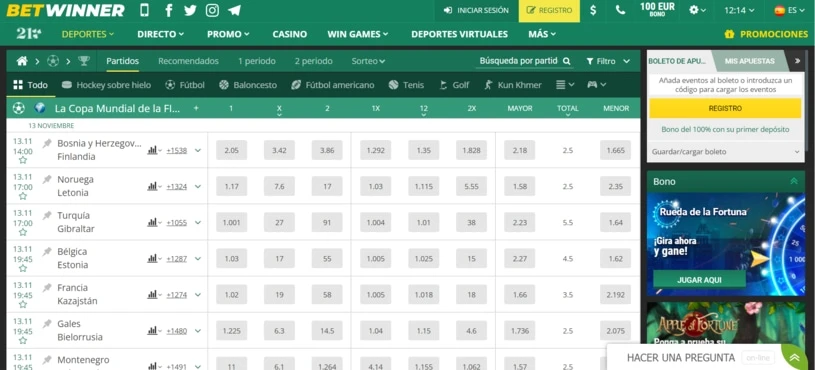
Task: Pin the Bosnia y Herzegovina match
Action: 47,143
